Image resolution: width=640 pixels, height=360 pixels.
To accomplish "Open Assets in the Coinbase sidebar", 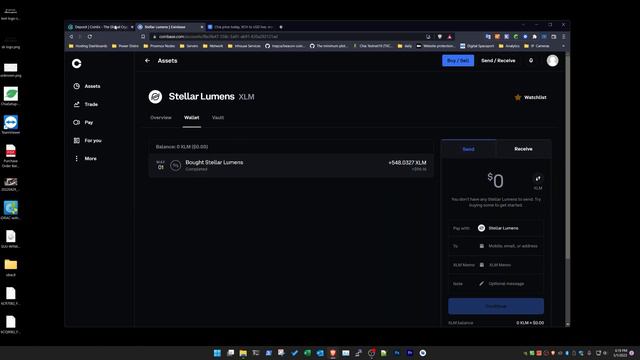I will pos(87,86).
